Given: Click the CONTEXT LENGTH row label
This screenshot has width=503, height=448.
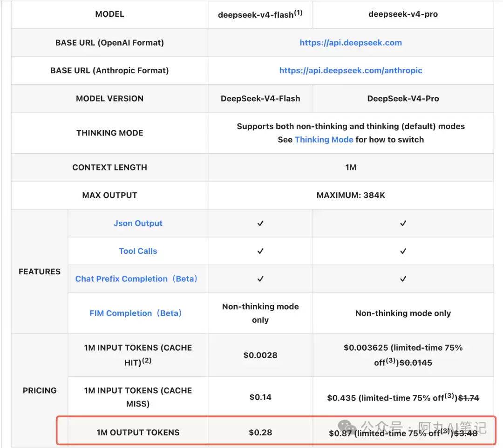Looking at the screenshot, I should coord(110,167).
